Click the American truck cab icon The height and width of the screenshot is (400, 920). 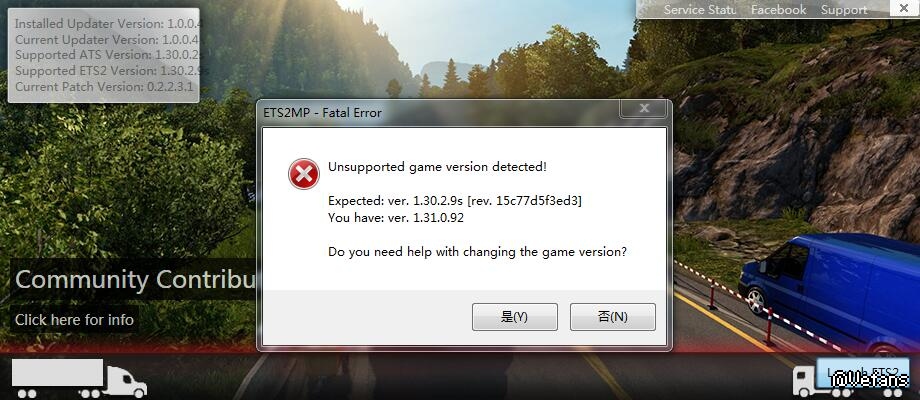126,381
